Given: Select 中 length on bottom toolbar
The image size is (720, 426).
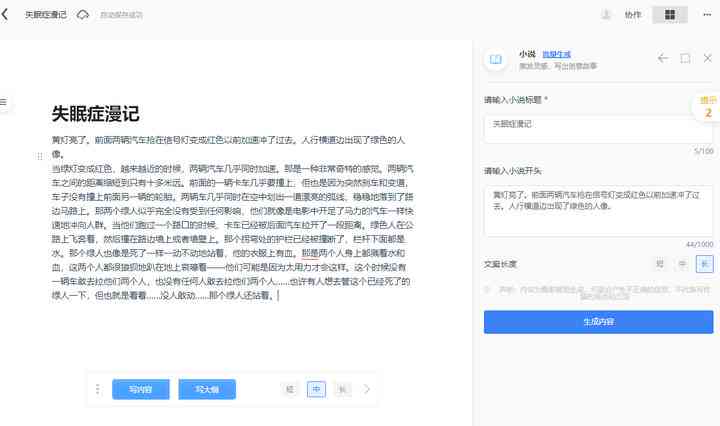Looking at the screenshot, I should (x=316, y=389).
